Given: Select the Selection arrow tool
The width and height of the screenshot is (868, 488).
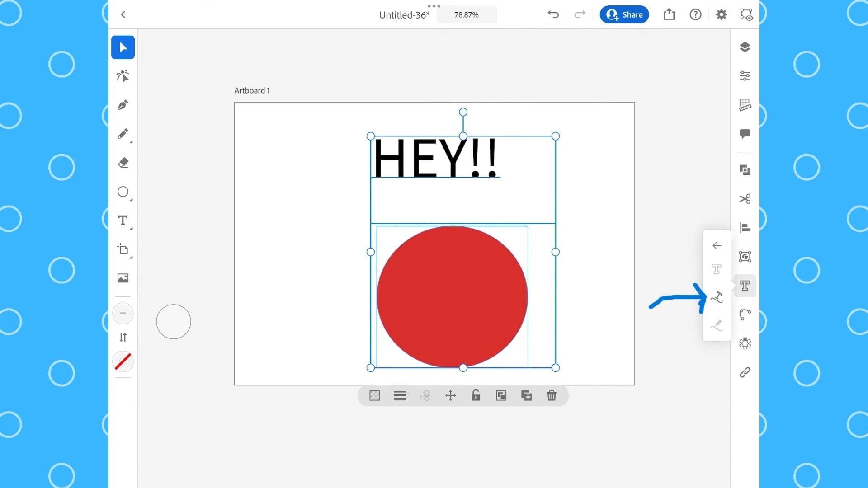Looking at the screenshot, I should (x=123, y=47).
